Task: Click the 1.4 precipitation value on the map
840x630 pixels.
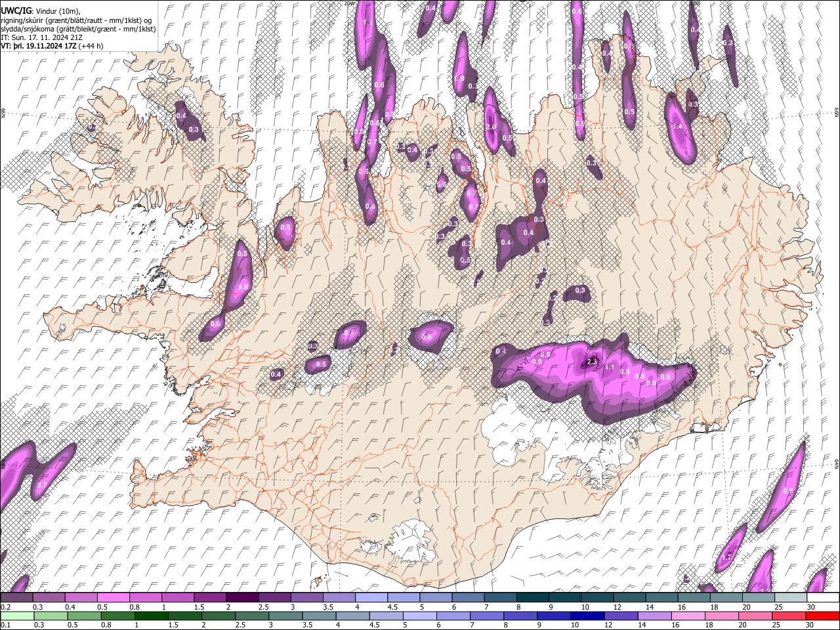Action: pos(679,127)
